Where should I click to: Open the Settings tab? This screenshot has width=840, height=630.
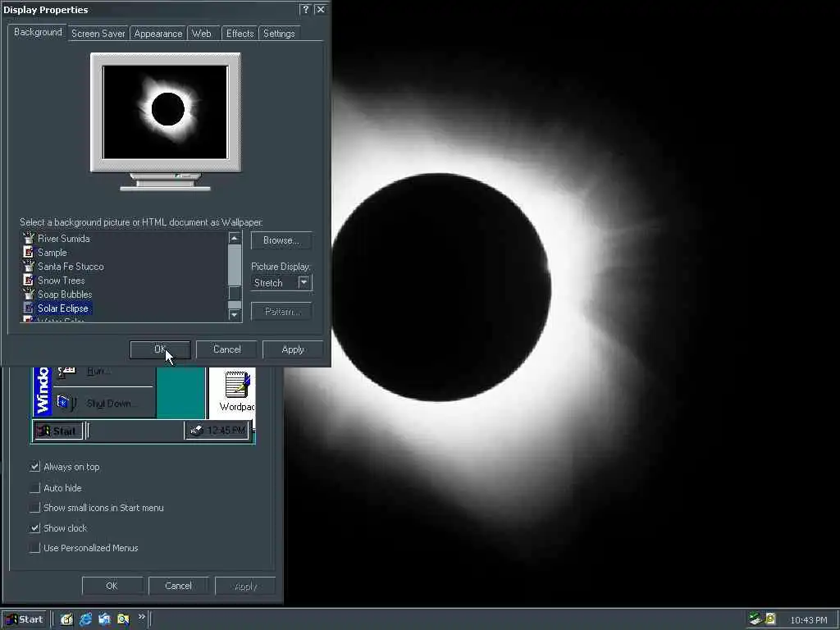pyautogui.click(x=279, y=33)
